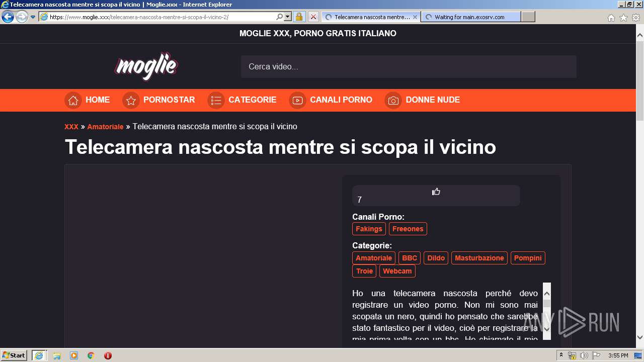Open the Chrome taskbar icon
The height and width of the screenshot is (362, 644).
[91, 355]
